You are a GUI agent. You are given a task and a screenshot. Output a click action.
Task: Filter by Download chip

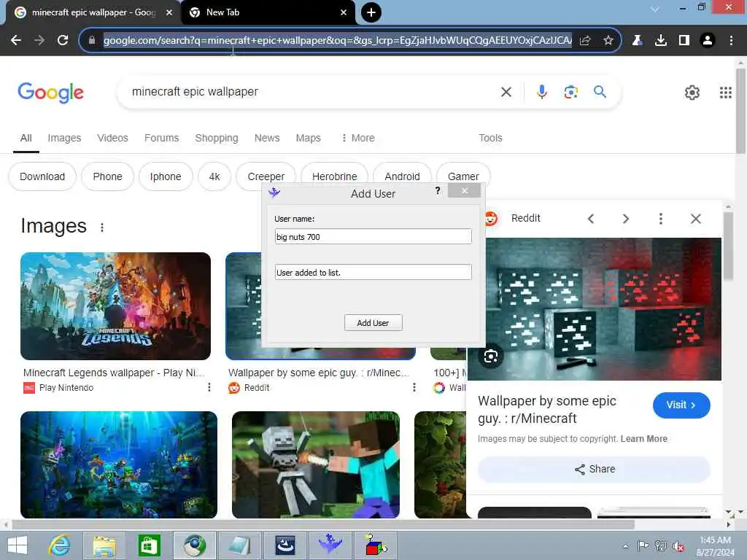click(x=42, y=176)
